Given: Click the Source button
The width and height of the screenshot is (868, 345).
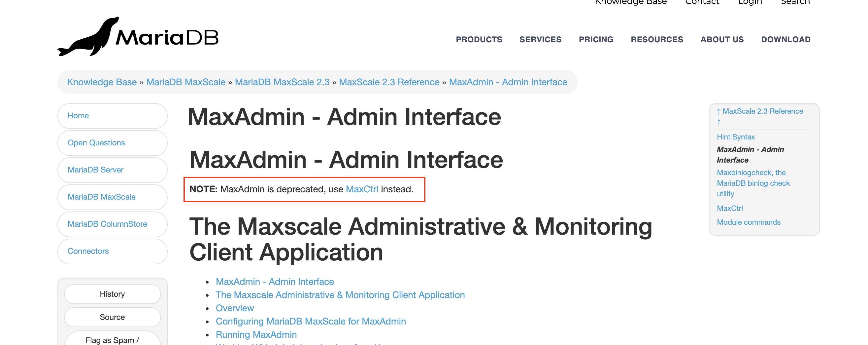Looking at the screenshot, I should point(112,317).
